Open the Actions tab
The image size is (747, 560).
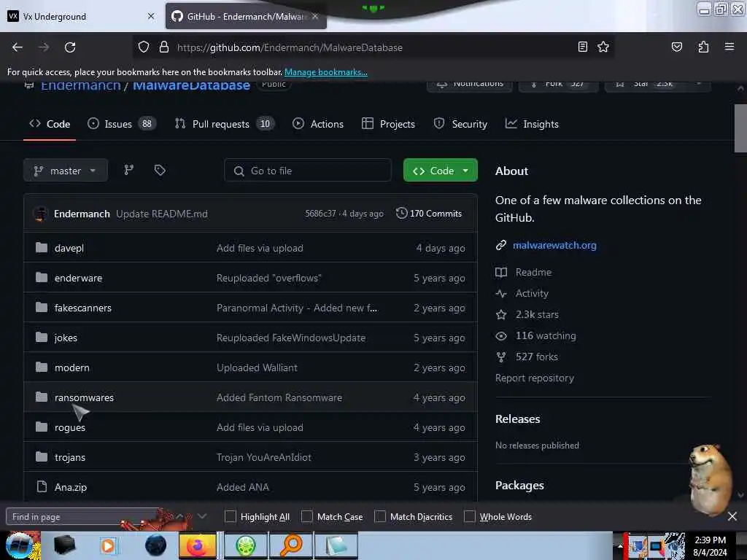pyautogui.click(x=318, y=124)
